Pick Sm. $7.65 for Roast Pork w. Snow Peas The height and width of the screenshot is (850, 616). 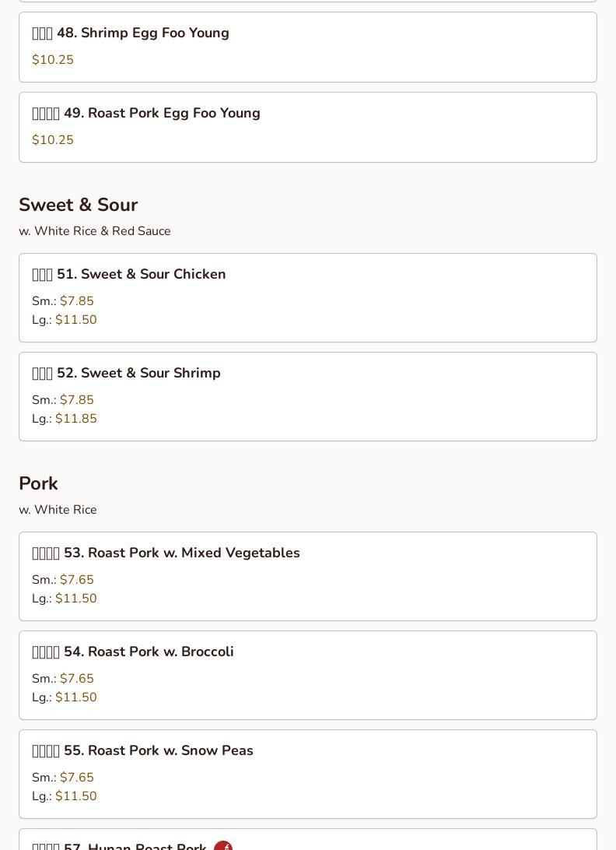coord(63,778)
